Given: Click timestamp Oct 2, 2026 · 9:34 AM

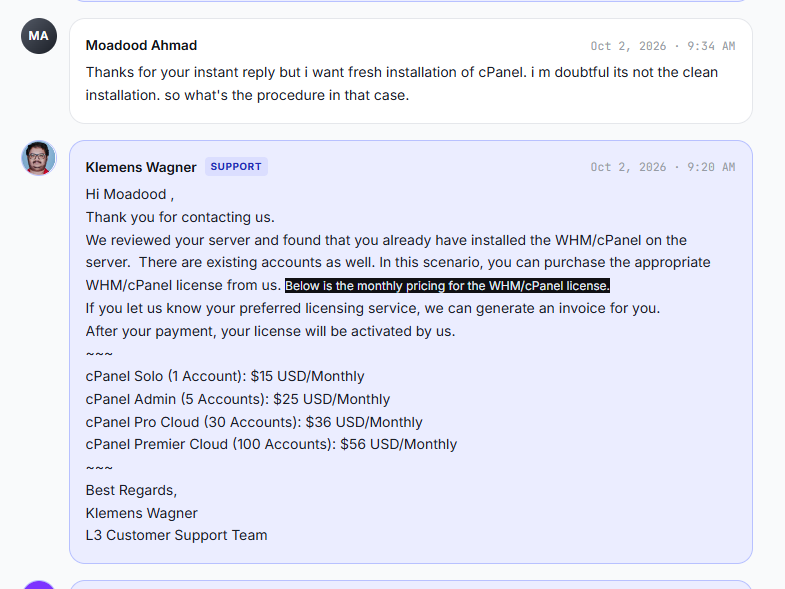Looking at the screenshot, I should click(x=663, y=46).
